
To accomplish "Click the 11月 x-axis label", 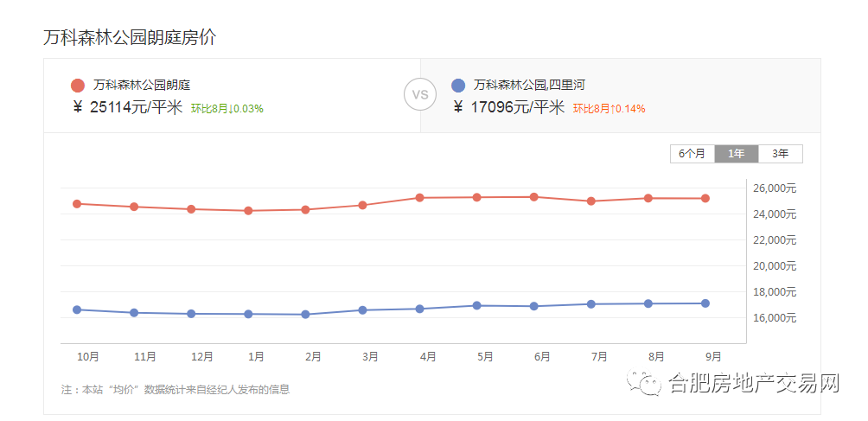I will point(145,357).
